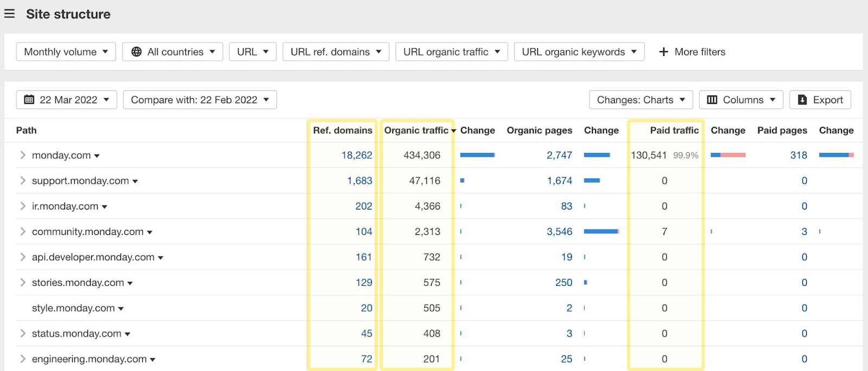The image size is (868, 371).
Task: Open the Changes: Charts dropdown
Action: click(641, 100)
